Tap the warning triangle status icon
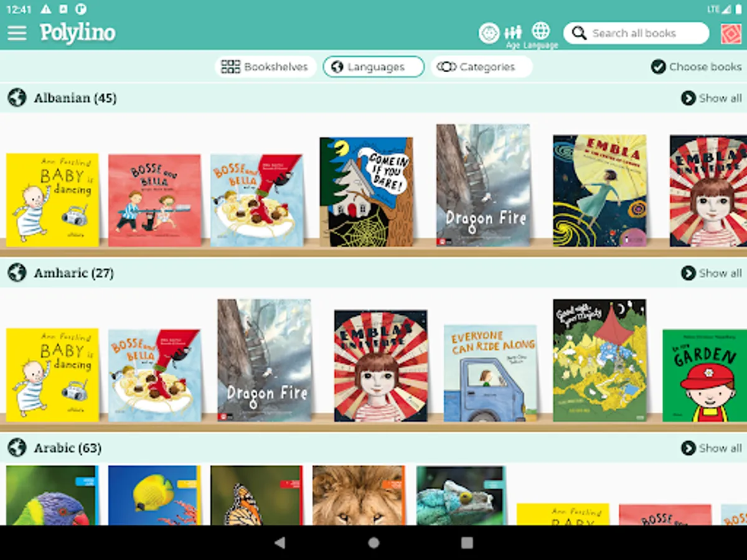The width and height of the screenshot is (747, 560). click(46, 9)
